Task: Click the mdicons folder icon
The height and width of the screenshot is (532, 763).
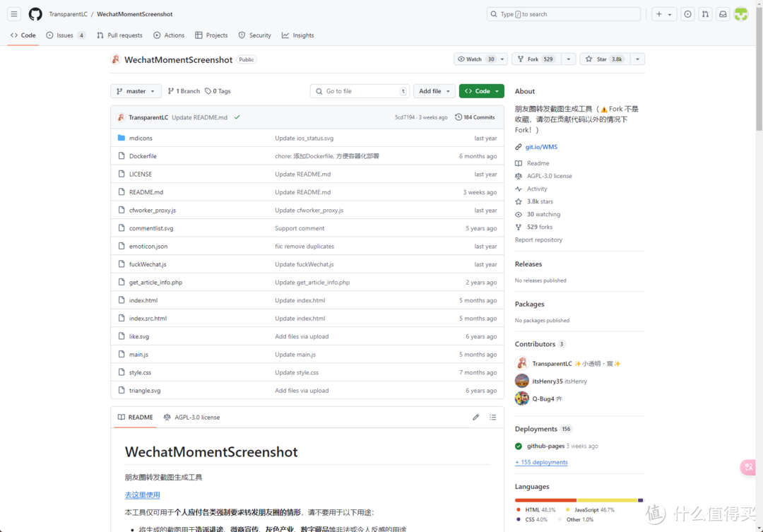Action: 122,138
